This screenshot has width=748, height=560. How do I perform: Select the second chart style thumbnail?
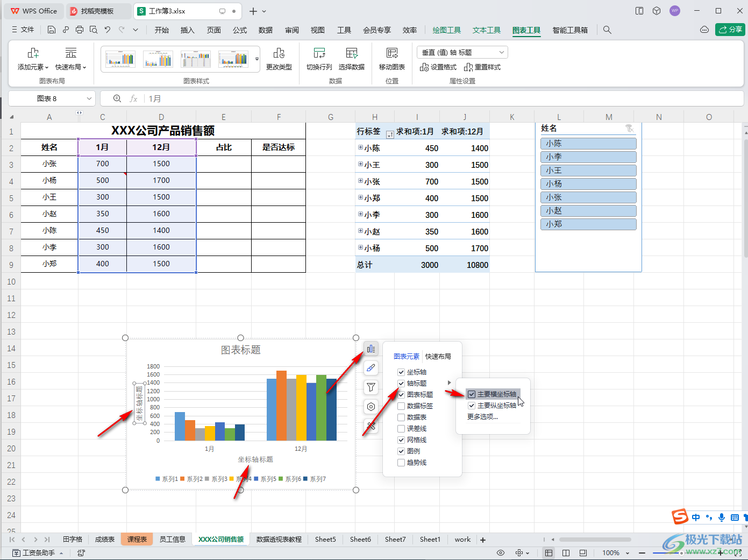[x=158, y=58]
